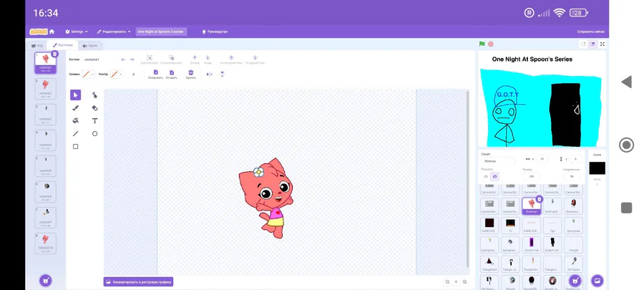This screenshot has height=290, width=644.
Task: Reset the paint canvas zoom
Action: (456, 282)
